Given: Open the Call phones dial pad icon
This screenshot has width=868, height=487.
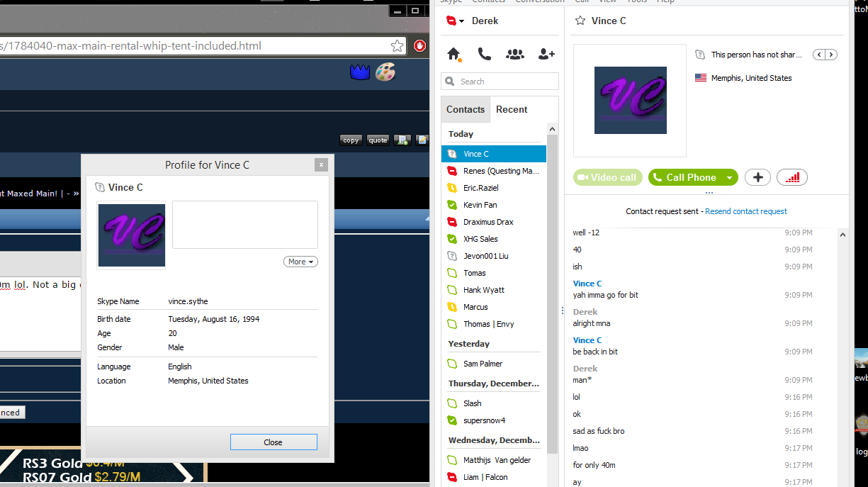Looking at the screenshot, I should pos(485,54).
